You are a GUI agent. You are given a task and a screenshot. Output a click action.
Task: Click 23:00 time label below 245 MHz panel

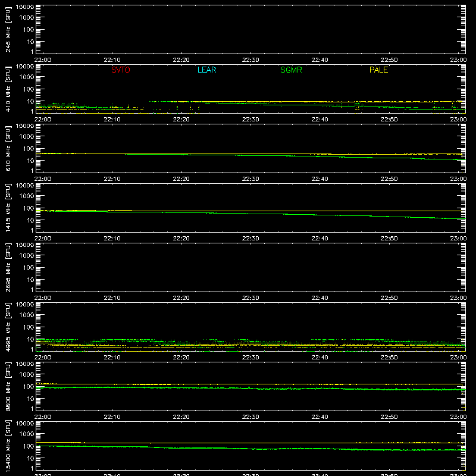point(458,60)
